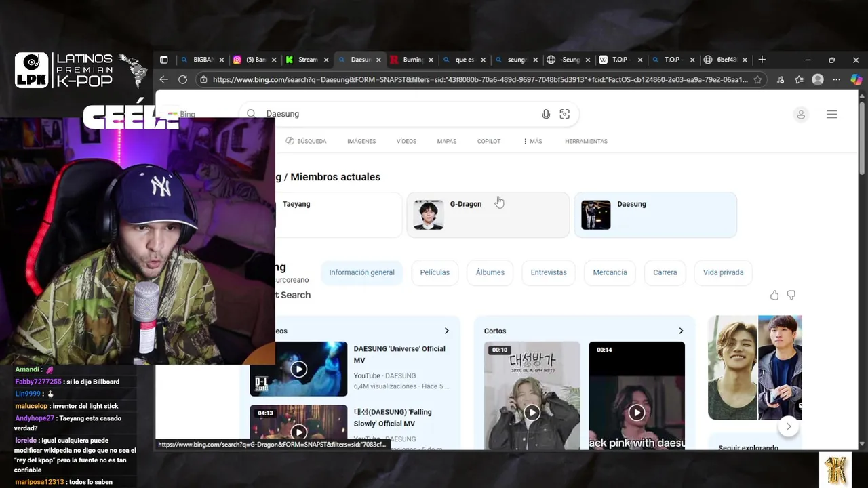Select the BÚSQUEDA search tab
The height and width of the screenshot is (488, 868).
307,141
